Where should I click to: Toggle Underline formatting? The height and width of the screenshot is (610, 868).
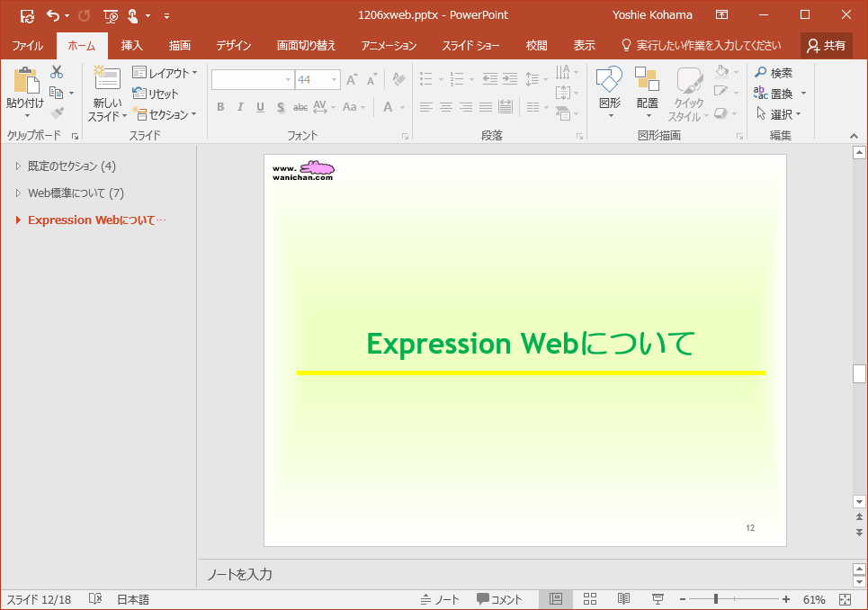[x=260, y=107]
